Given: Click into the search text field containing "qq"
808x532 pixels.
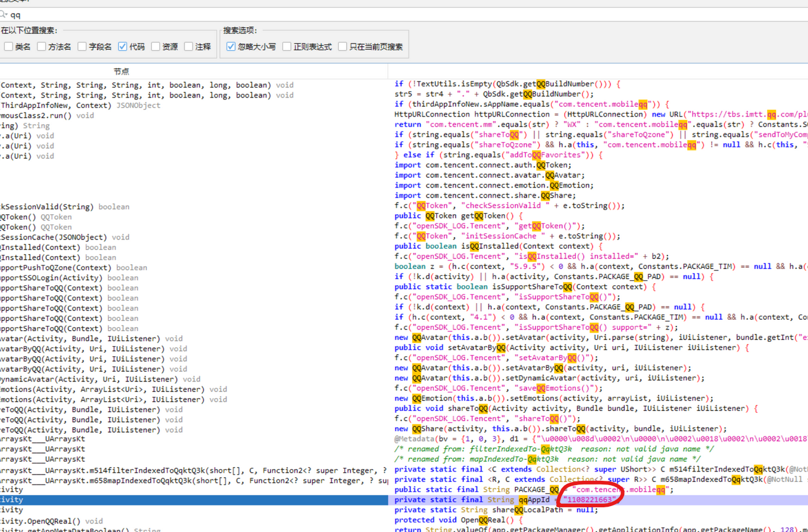Looking at the screenshot, I should (407, 14).
